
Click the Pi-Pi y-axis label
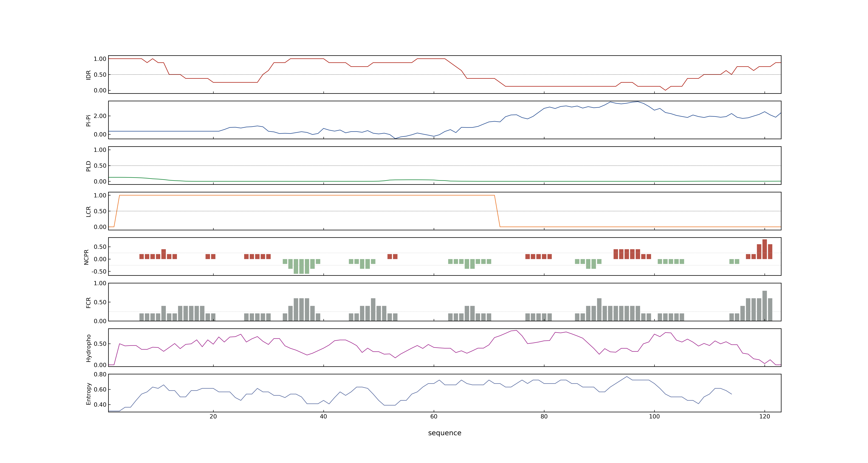pyautogui.click(x=88, y=120)
